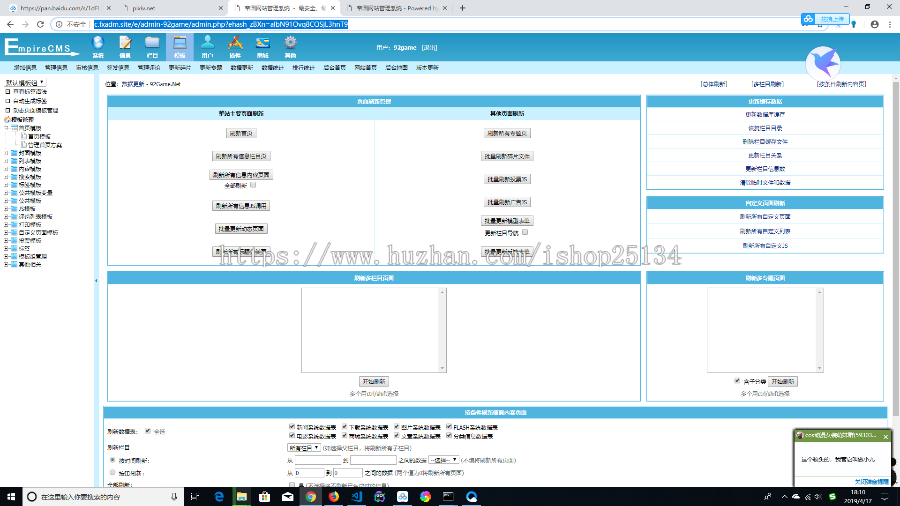Open the 插件 (Plugins) tools icon

click(235, 44)
